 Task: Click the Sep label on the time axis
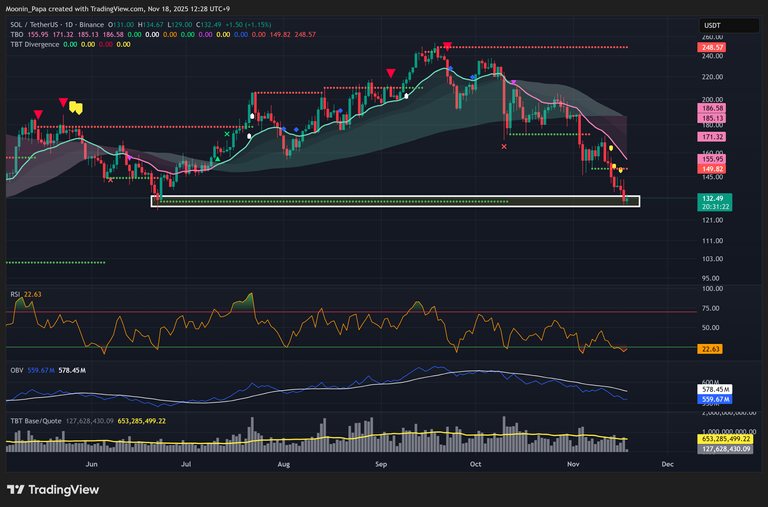[x=380, y=464]
